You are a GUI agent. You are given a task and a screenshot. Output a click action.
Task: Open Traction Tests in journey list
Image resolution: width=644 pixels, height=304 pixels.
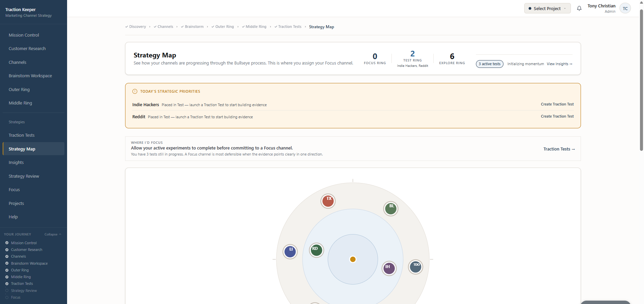coord(22,284)
